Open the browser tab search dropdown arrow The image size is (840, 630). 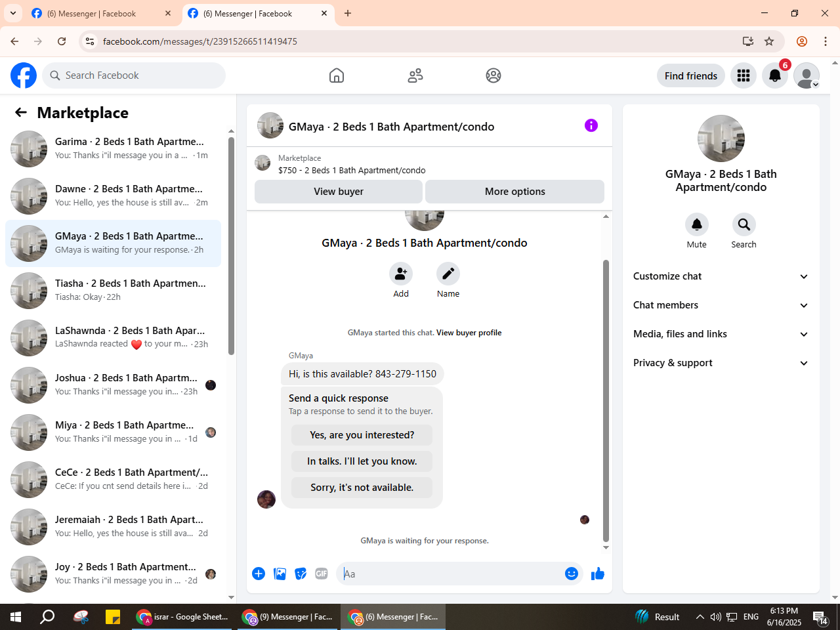pos(13,13)
